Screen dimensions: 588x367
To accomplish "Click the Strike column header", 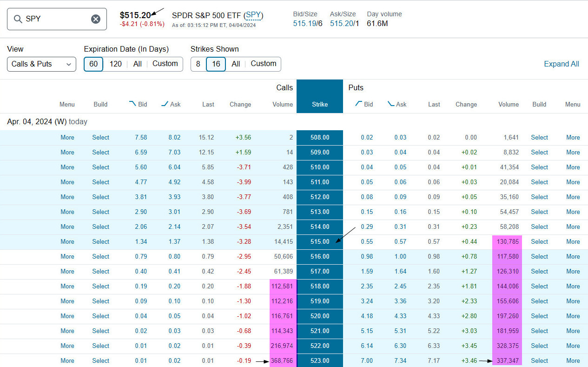I will (320, 104).
